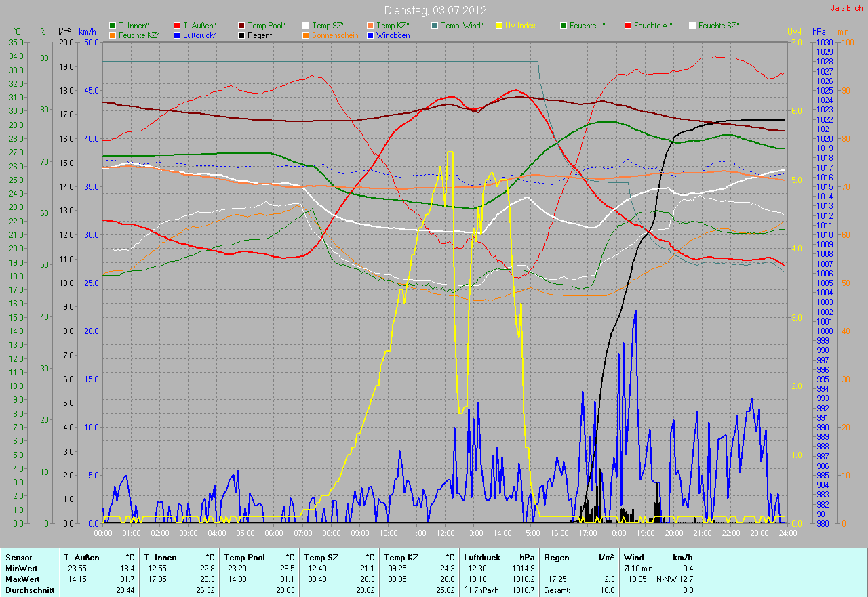Image resolution: width=868 pixels, height=597 pixels.
Task: Click the red T. Außen legend marker
Action: tap(178, 26)
